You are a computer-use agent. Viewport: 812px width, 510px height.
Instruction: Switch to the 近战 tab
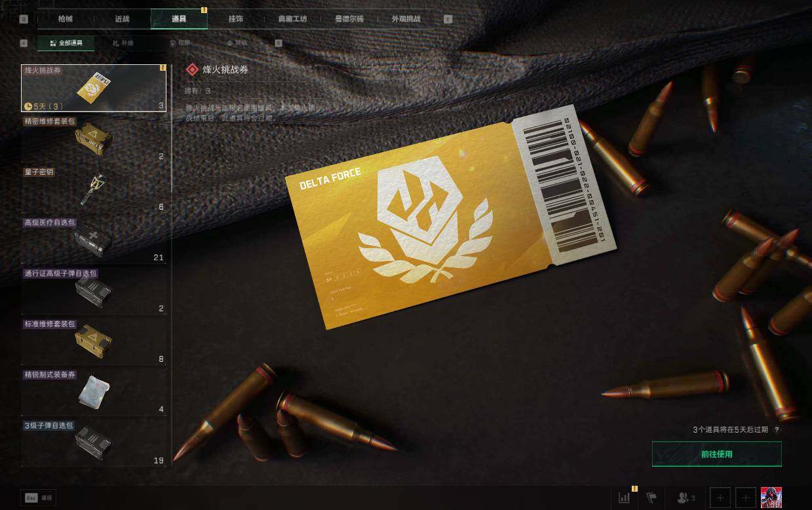[123, 19]
